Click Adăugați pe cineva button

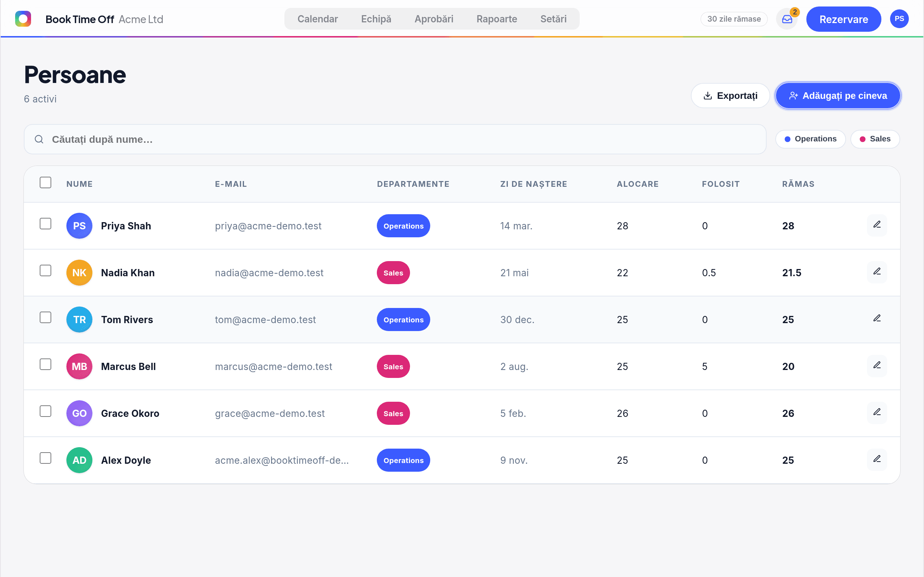838,96
